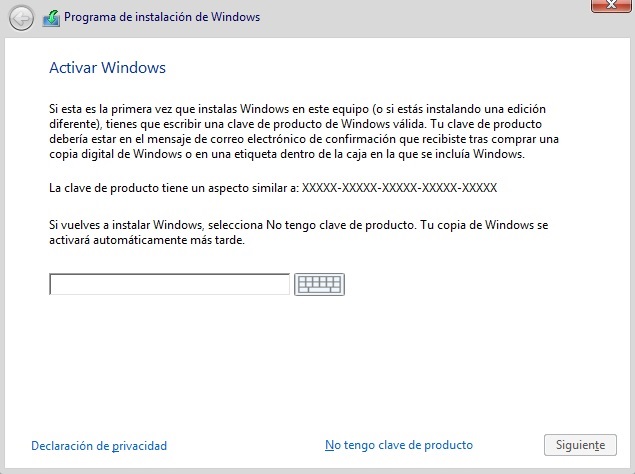
Task: Click the line starting Si esta es la primera
Action: pyautogui.click(x=297, y=109)
